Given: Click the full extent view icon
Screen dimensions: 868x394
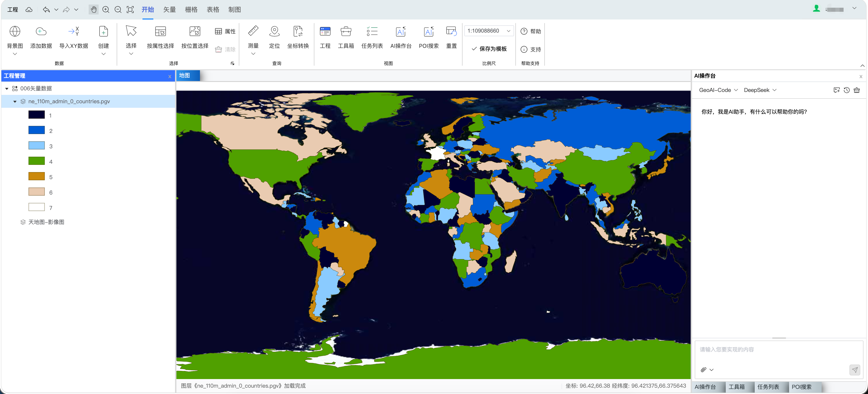Looking at the screenshot, I should click(x=130, y=10).
